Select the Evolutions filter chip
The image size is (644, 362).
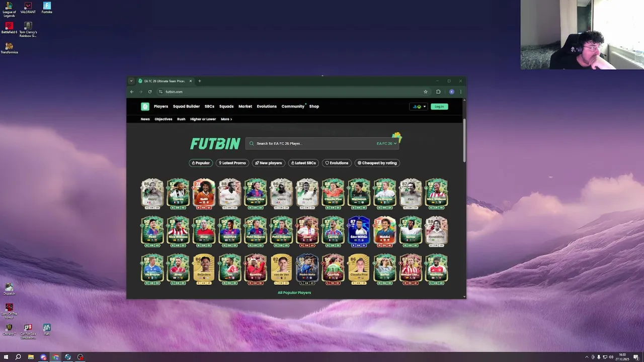pos(337,163)
